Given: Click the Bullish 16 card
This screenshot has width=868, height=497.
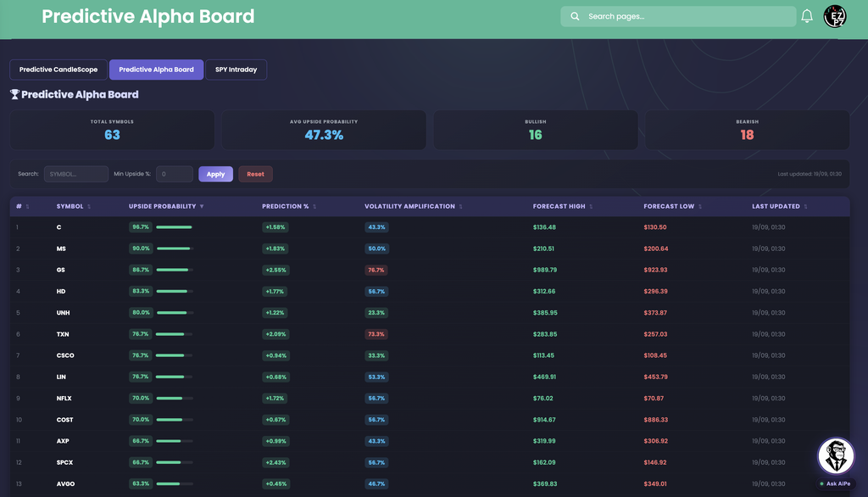Looking at the screenshot, I should [x=536, y=130].
